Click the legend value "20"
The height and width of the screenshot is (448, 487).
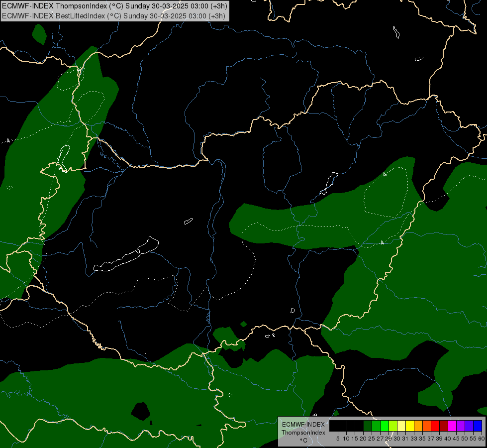coord(363,439)
